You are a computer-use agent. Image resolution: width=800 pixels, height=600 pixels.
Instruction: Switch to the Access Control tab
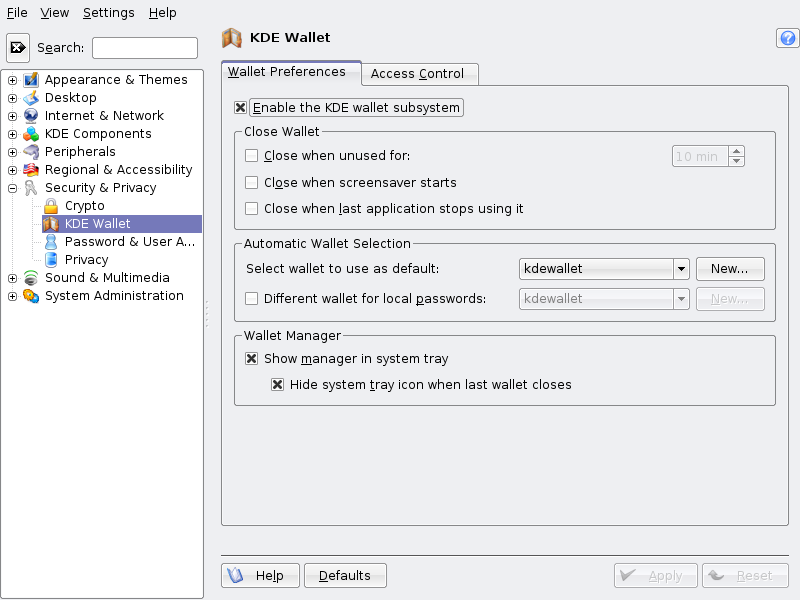click(x=417, y=74)
